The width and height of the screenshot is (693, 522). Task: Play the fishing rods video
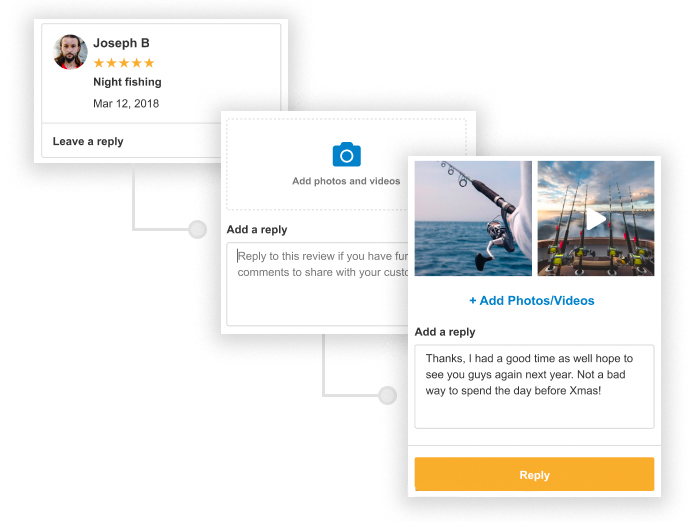[596, 219]
